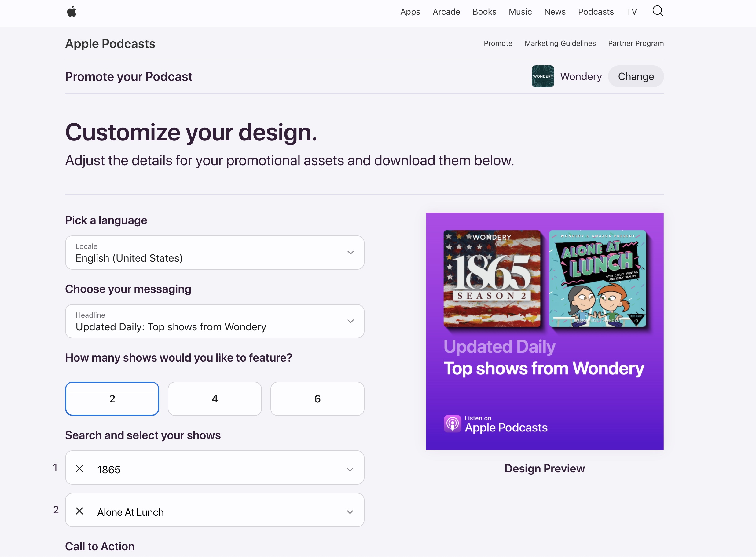
Task: Open Podcasts in top navigation
Action: (596, 12)
